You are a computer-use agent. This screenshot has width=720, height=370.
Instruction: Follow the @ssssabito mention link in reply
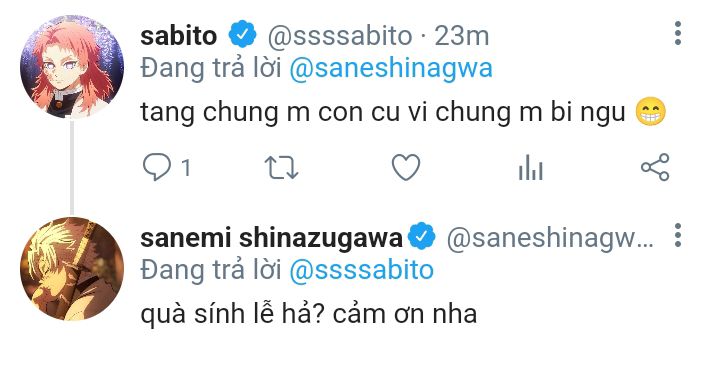(361, 270)
